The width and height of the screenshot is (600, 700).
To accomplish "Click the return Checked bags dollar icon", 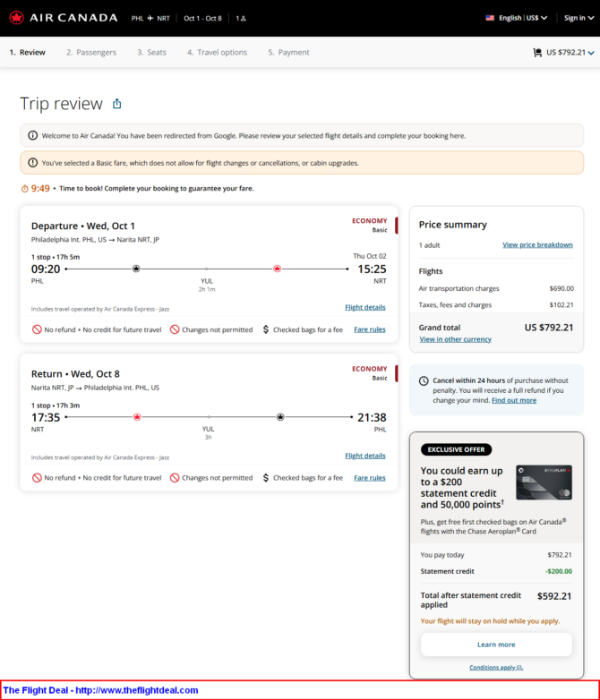I will point(266,478).
